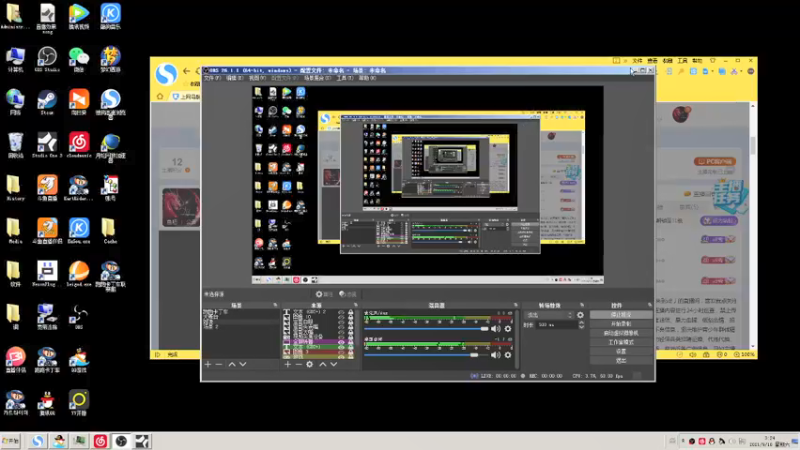
Task: Open Sogou browser from taskbar
Action: (37, 441)
